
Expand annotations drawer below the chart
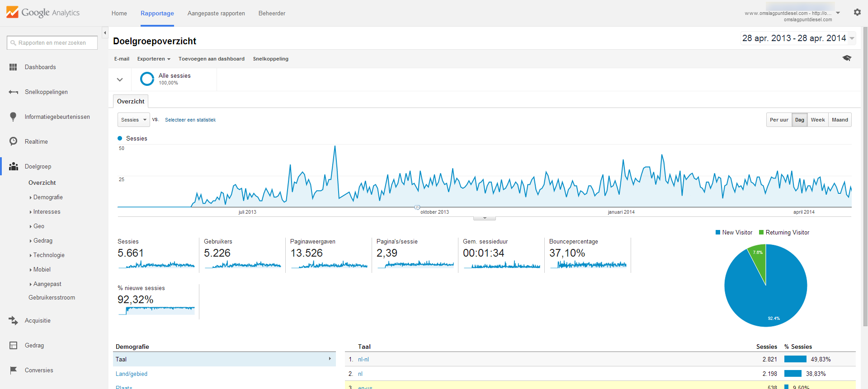point(485,218)
